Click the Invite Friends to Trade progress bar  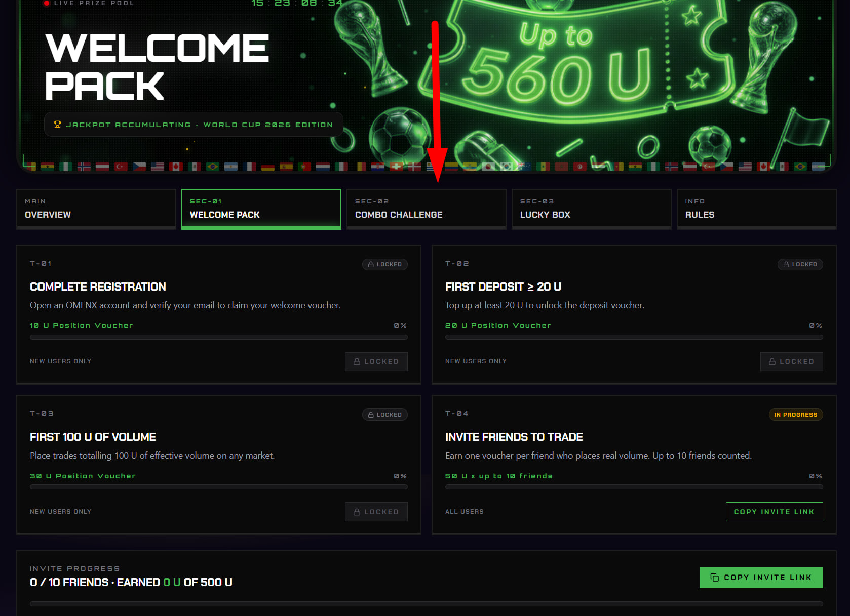point(634,487)
